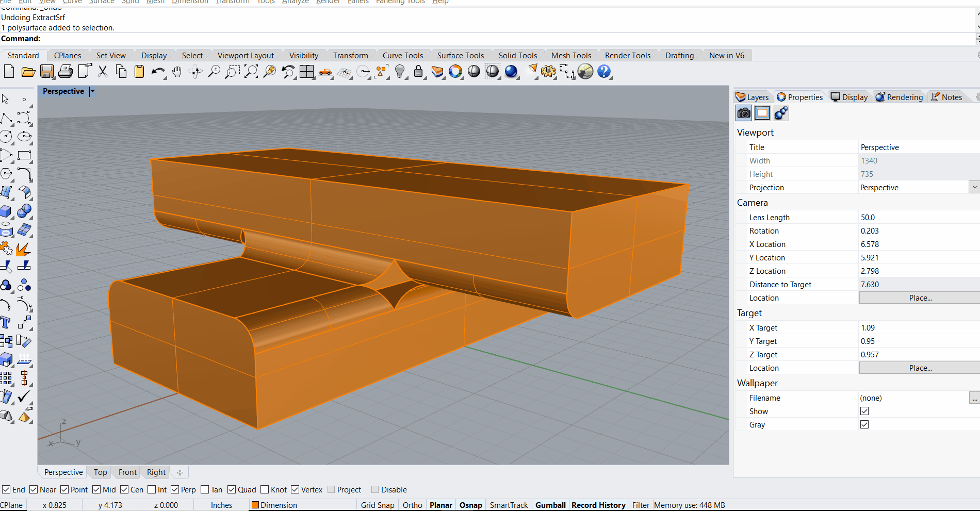Click the light bulb Hide objects icon

[x=400, y=72]
